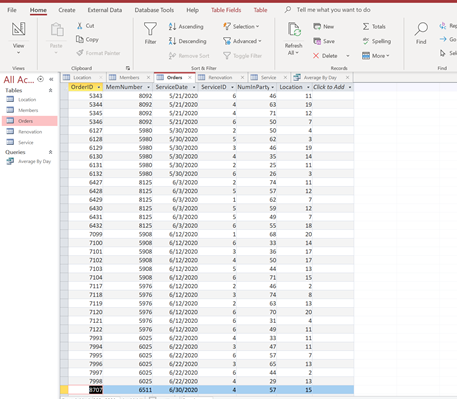The image size is (457, 399).
Task: Click the Paste clipboard icon
Action: pos(56,29)
